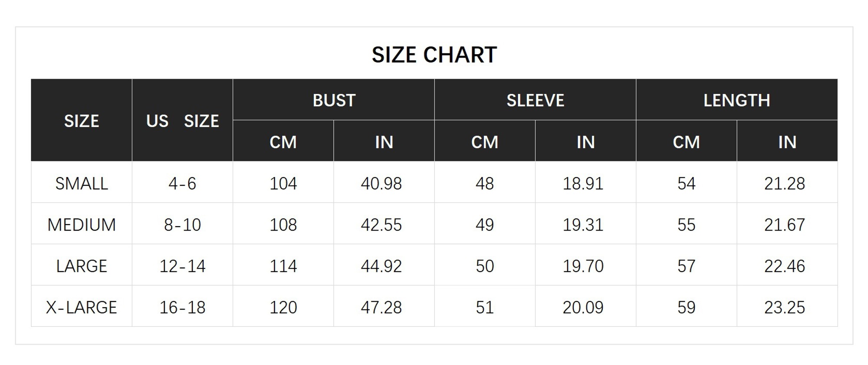Click the BUST header cell
The height and width of the screenshot is (365, 868).
[334, 100]
